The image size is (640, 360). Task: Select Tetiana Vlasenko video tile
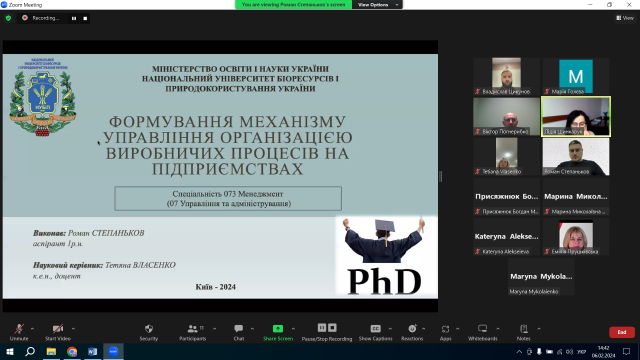[506, 156]
